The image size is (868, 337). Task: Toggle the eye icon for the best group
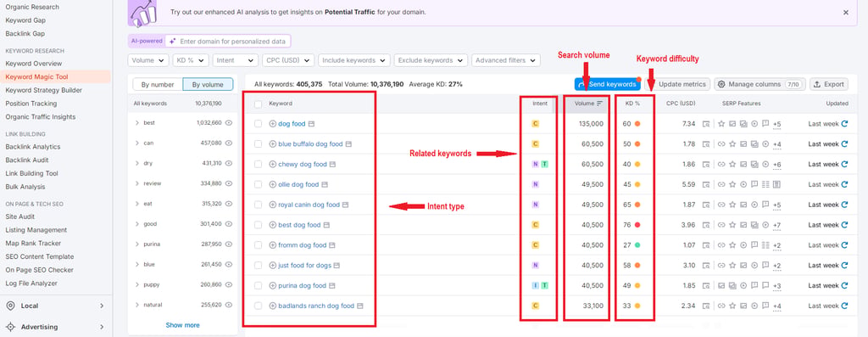228,122
